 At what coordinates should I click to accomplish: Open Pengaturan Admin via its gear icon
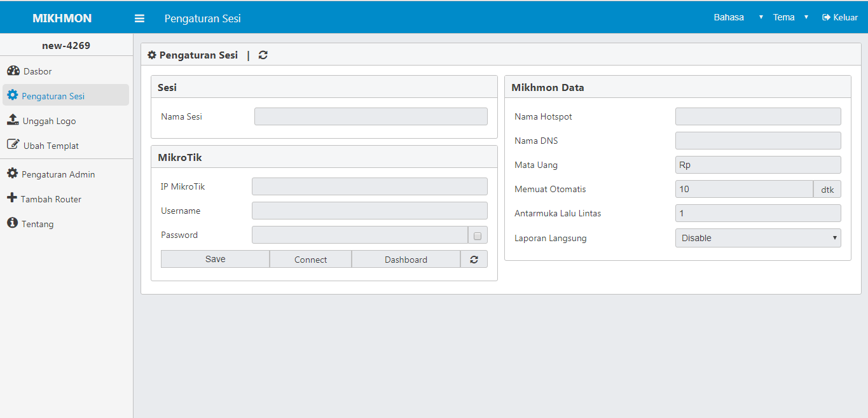click(x=13, y=174)
